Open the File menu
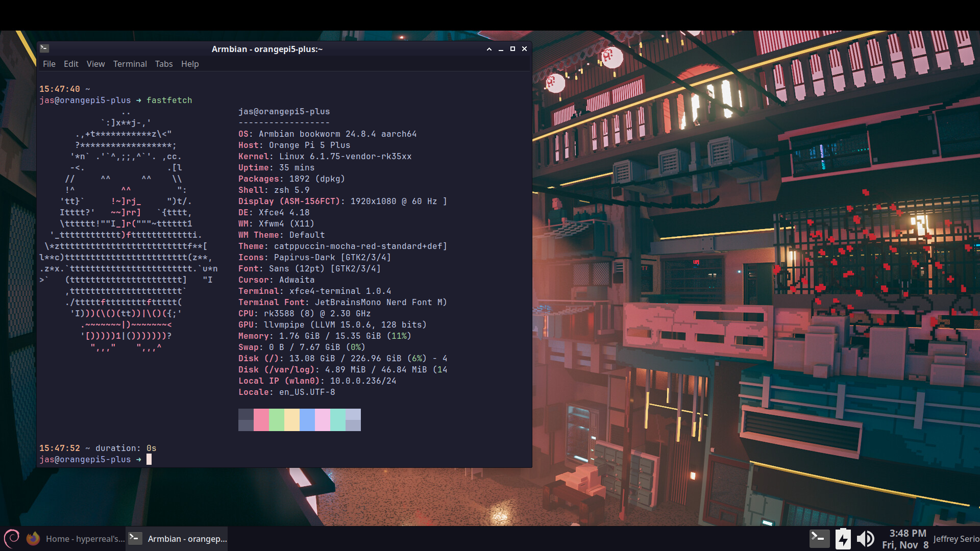The image size is (980, 551). [49, 64]
